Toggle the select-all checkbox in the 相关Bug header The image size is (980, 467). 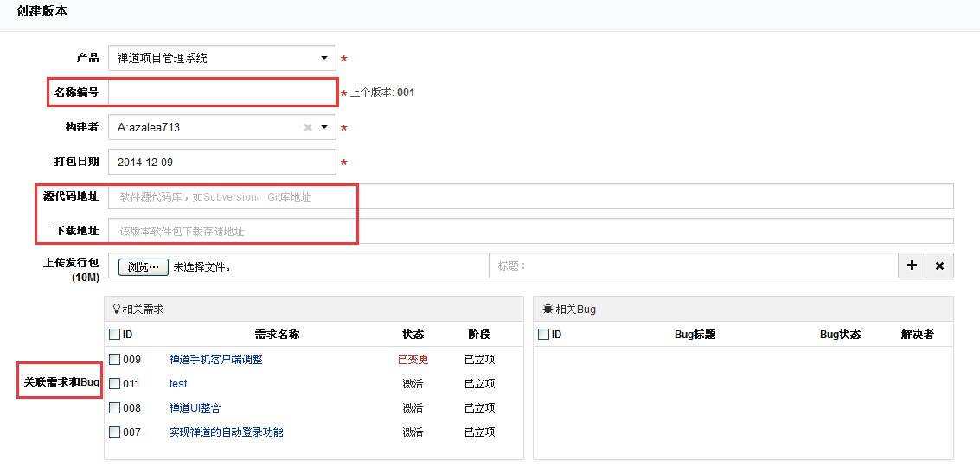[x=543, y=335]
